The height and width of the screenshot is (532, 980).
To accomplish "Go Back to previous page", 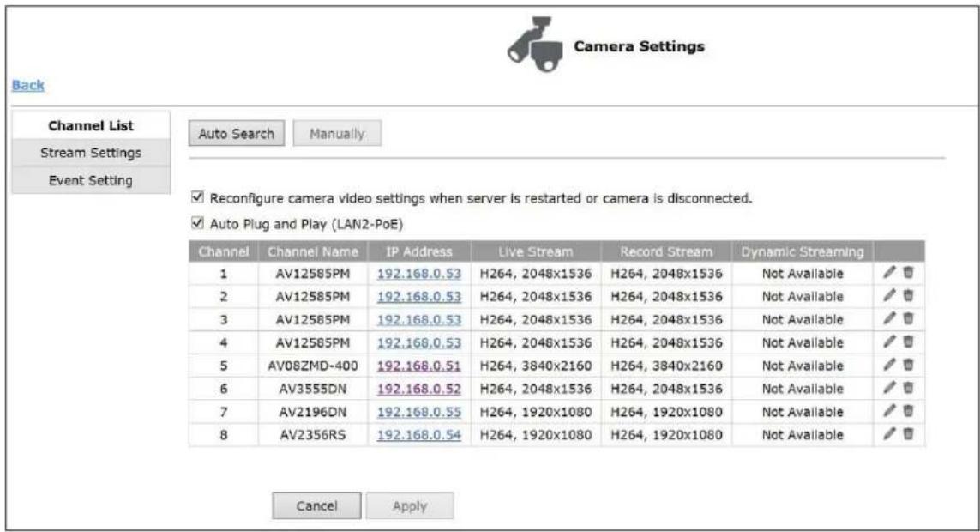I will click(28, 85).
